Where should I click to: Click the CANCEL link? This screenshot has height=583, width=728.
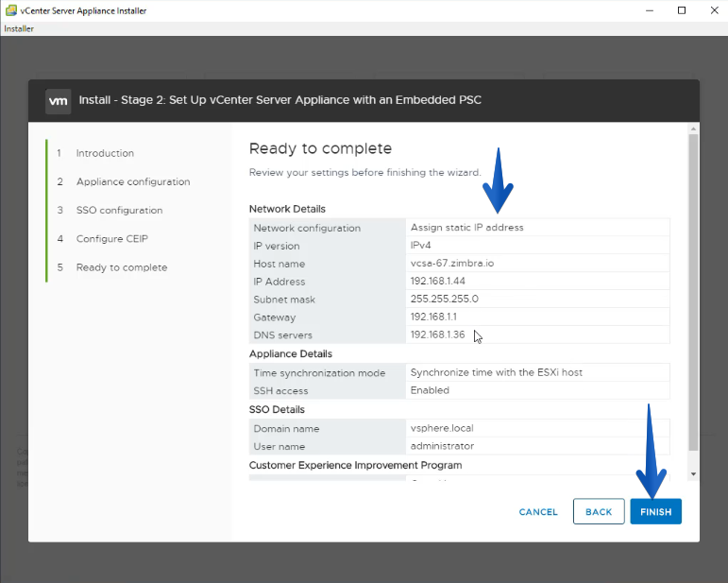(538, 512)
